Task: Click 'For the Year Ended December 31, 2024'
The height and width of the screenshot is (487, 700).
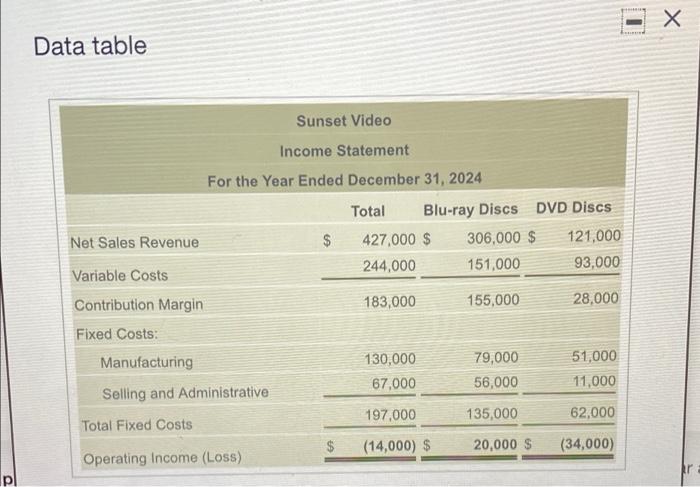Action: coord(345,180)
